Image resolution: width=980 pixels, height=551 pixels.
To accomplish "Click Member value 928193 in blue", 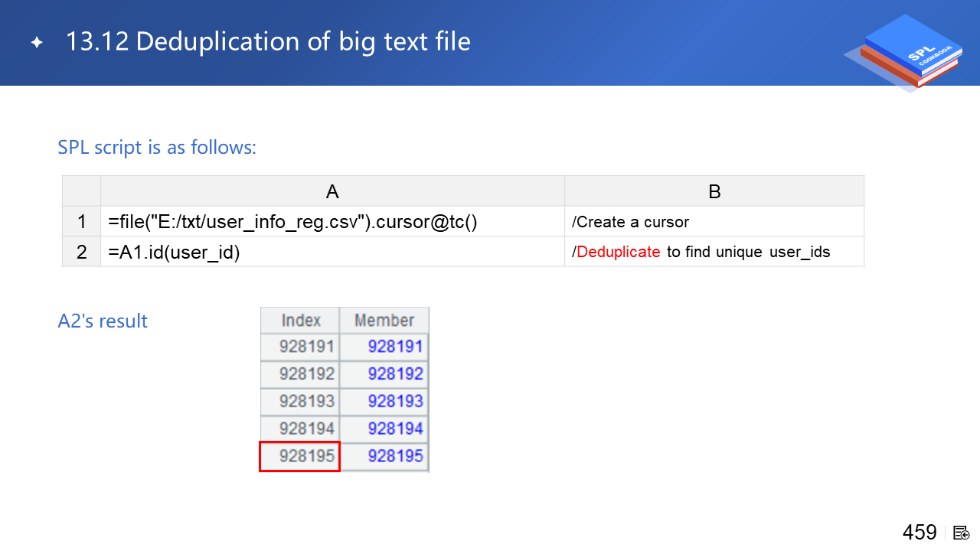I will (394, 401).
